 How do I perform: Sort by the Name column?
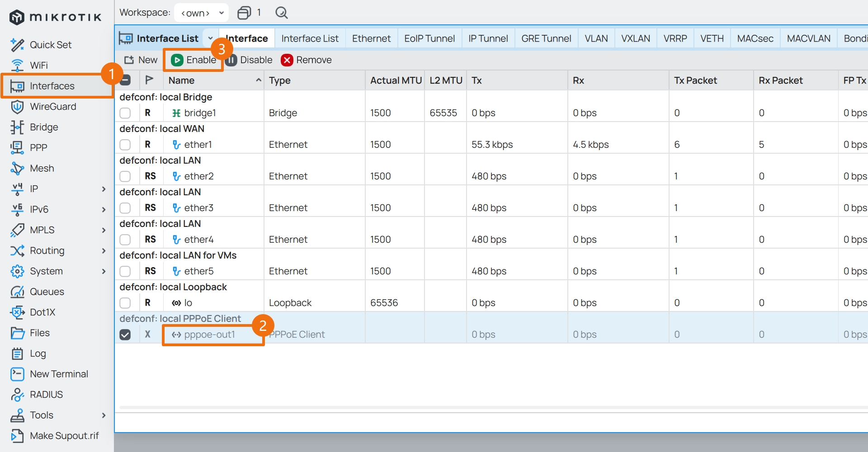point(214,80)
